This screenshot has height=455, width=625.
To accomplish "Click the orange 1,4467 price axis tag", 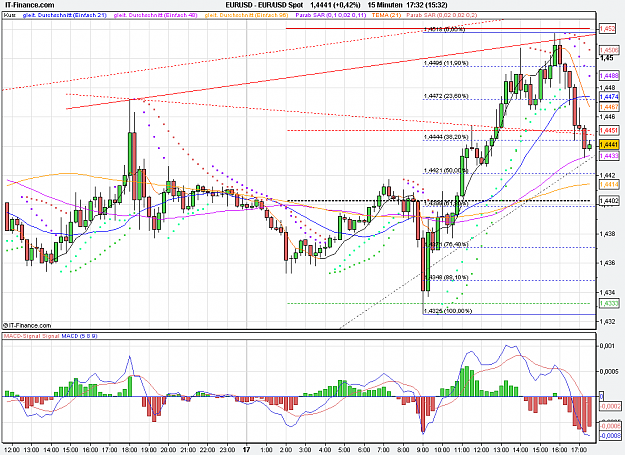I will (609, 107).
